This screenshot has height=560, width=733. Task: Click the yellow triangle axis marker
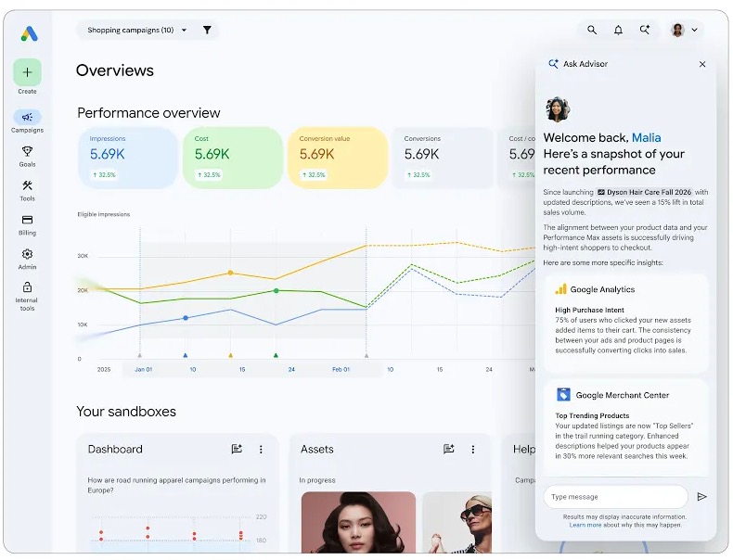(x=230, y=355)
